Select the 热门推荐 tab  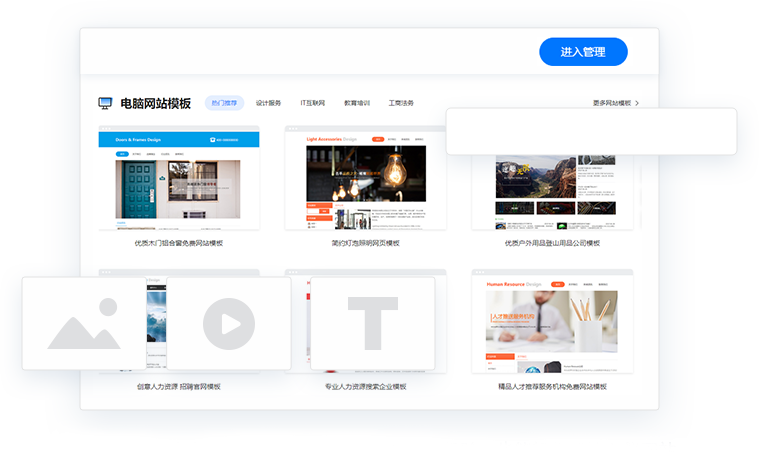(x=224, y=103)
